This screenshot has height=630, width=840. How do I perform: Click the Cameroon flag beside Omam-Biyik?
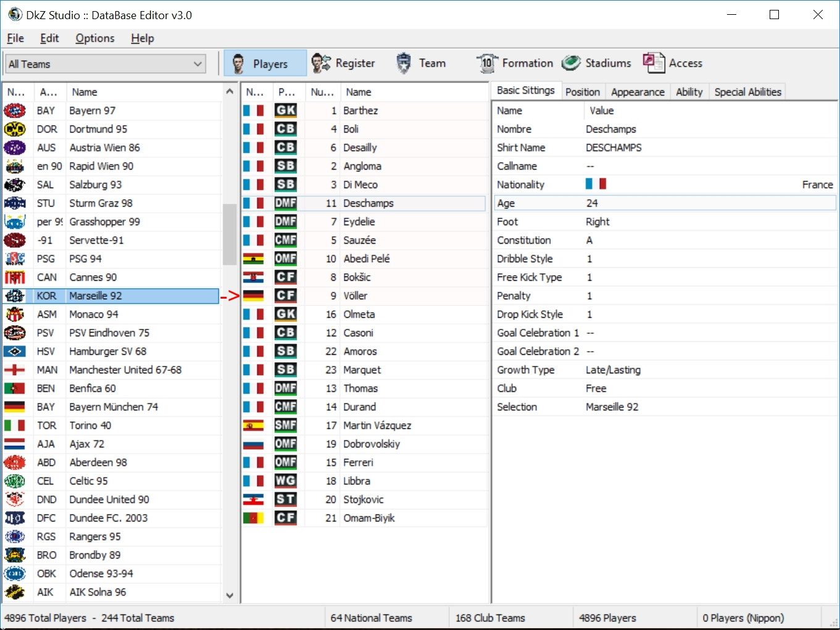253,518
